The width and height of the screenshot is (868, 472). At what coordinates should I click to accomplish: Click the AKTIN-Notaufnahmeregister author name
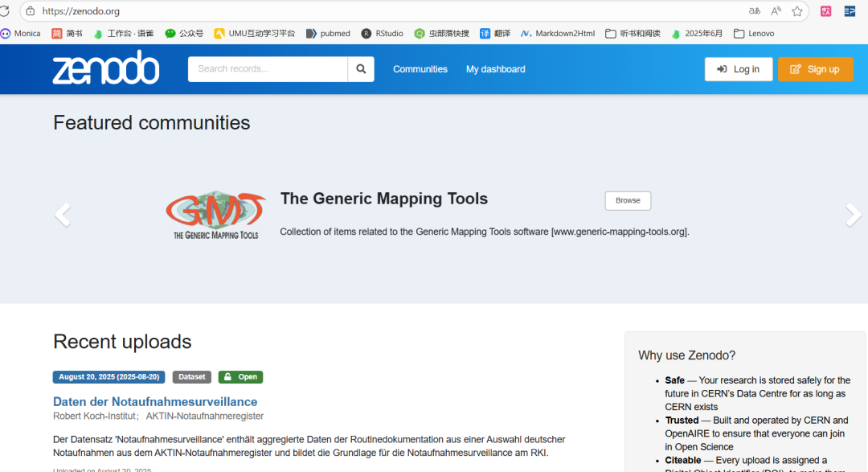pyautogui.click(x=205, y=416)
